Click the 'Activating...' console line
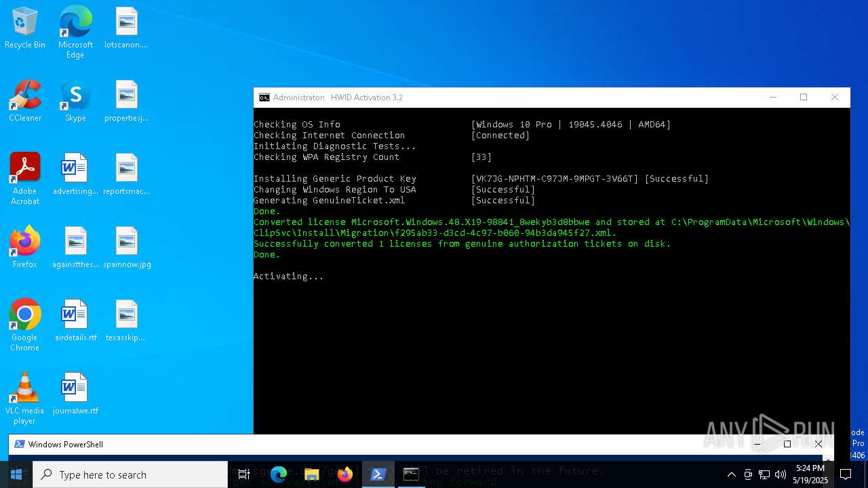The width and height of the screenshot is (868, 488). 288,277
